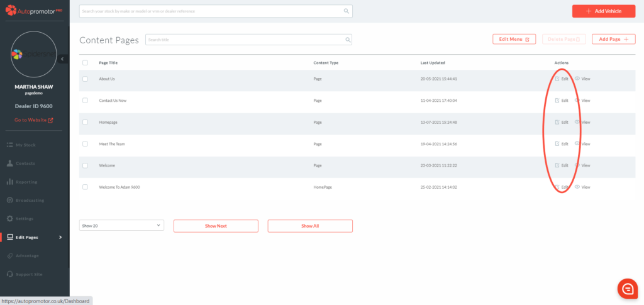The height and width of the screenshot is (305, 644).
Task: Click the Autopromotor logo
Action: [35, 11]
